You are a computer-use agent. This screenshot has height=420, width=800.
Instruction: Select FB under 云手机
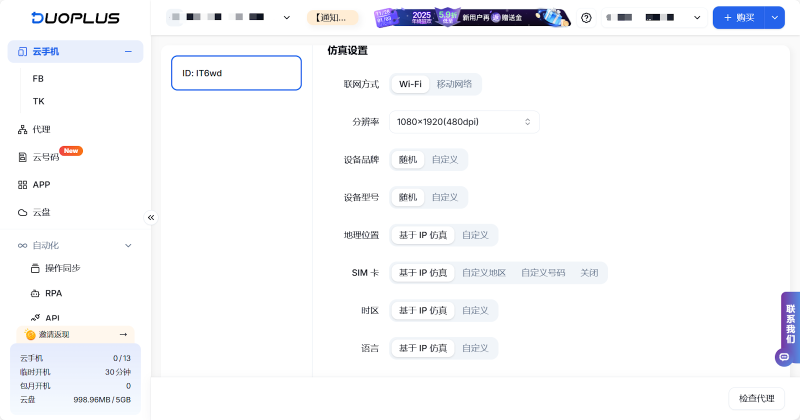click(38, 78)
